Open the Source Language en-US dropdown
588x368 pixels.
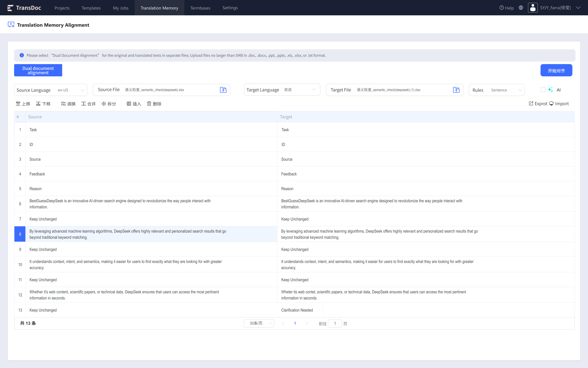[x=51, y=90]
